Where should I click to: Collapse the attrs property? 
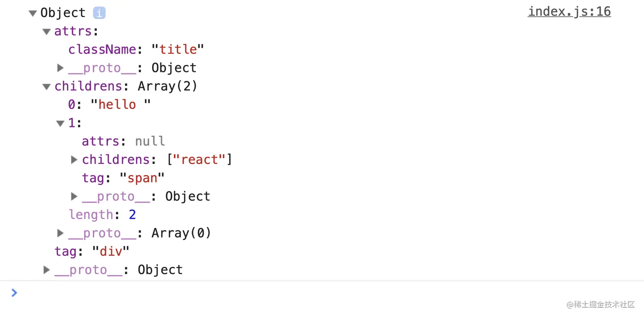click(x=46, y=32)
